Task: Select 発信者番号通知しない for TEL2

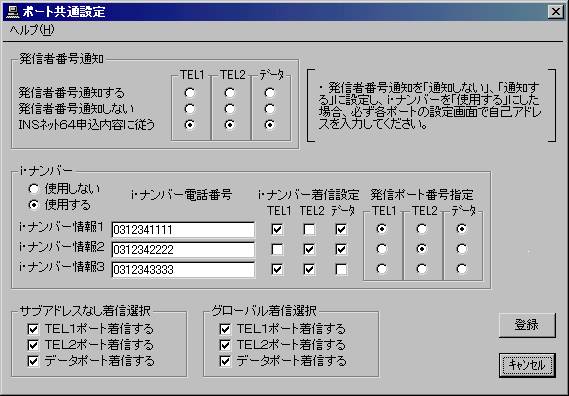Action: click(x=229, y=109)
